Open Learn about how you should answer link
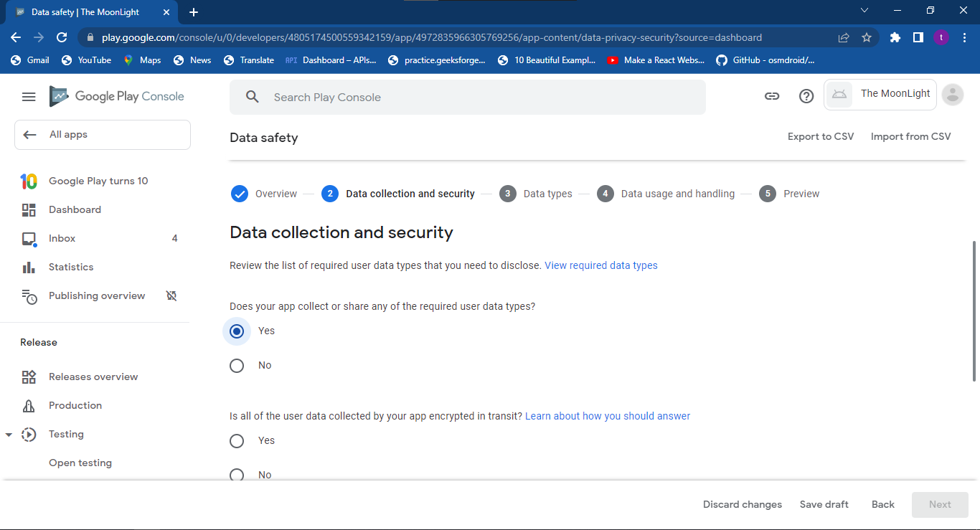 coord(608,416)
